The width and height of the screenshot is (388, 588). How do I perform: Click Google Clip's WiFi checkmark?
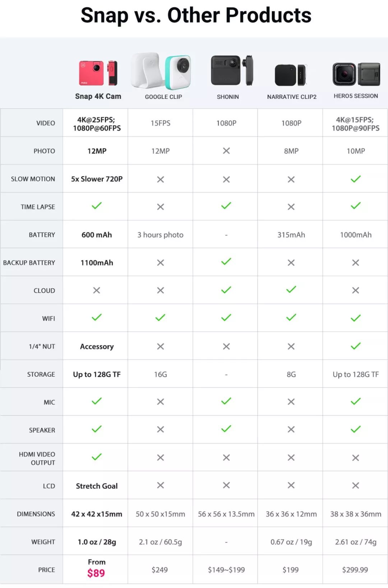(x=160, y=318)
